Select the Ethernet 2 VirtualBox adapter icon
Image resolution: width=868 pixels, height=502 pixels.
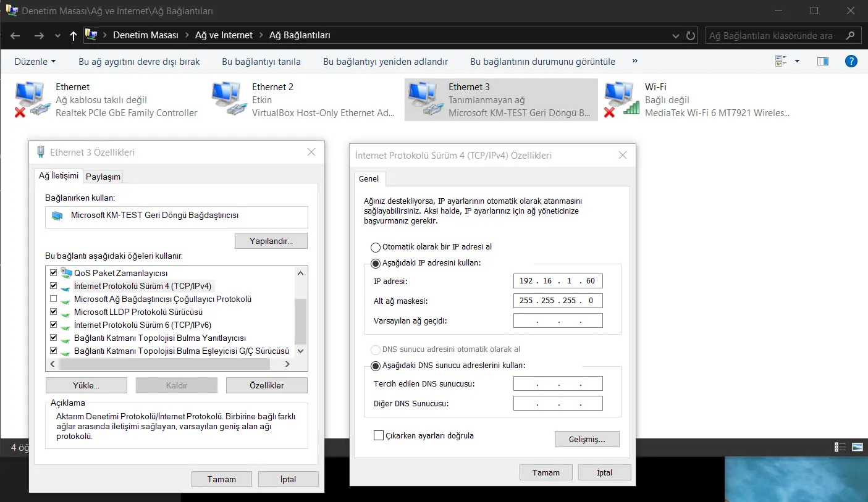click(x=229, y=98)
